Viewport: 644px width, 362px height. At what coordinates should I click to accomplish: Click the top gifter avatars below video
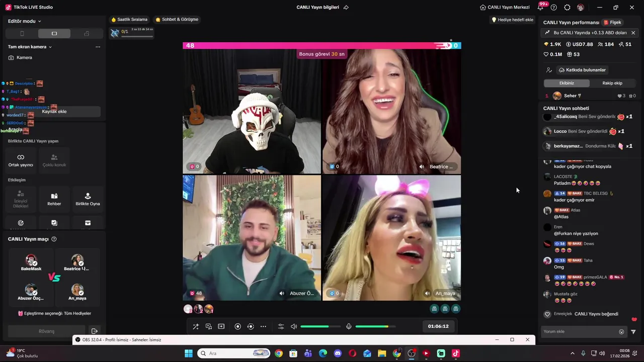pyautogui.click(x=198, y=309)
